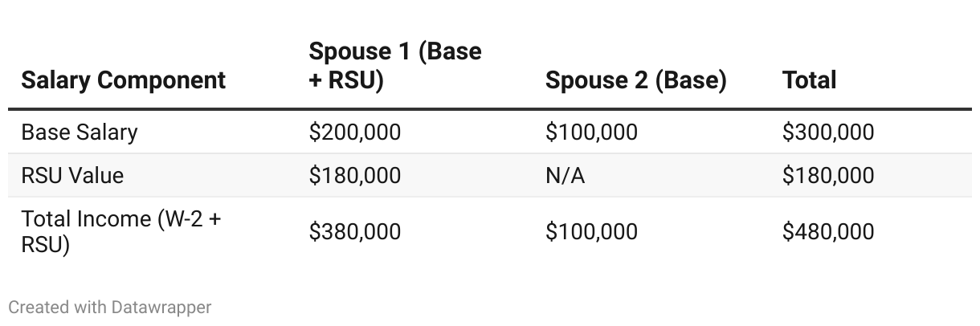980x326 pixels.
Task: Select the N/A cell for Spouse 2
Action: pos(565,175)
